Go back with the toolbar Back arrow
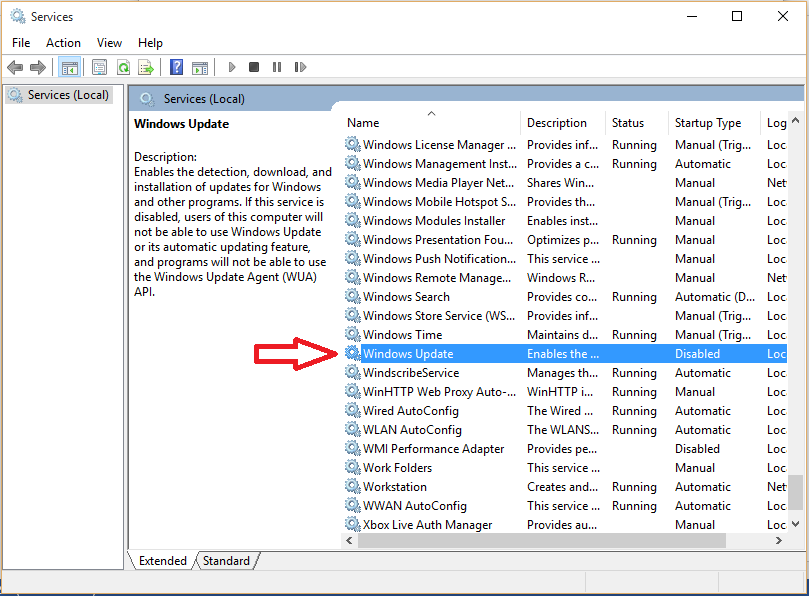809x596 pixels. pyautogui.click(x=15, y=67)
